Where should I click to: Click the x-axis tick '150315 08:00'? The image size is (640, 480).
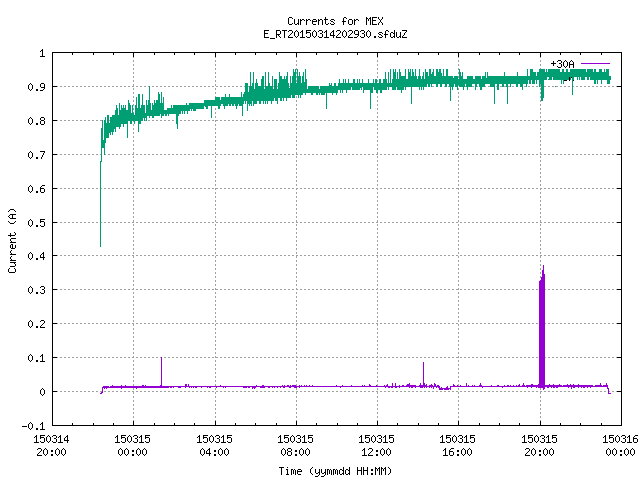[296, 445]
